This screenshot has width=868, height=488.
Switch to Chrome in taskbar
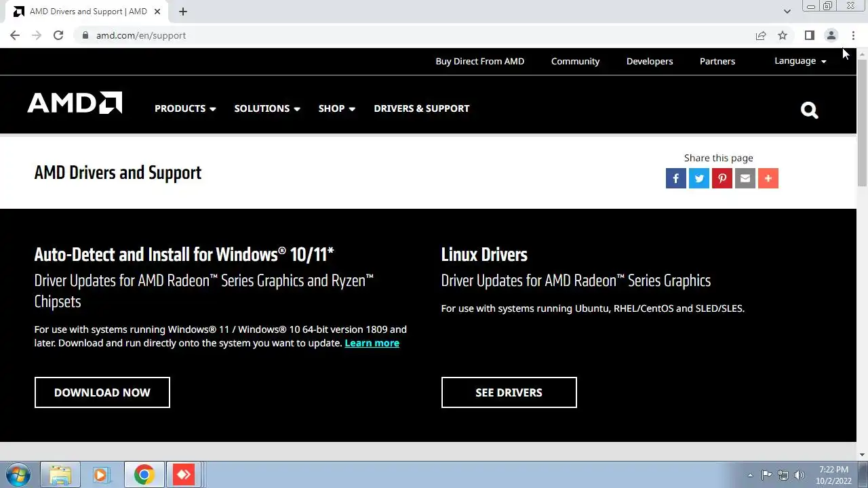tap(143, 474)
